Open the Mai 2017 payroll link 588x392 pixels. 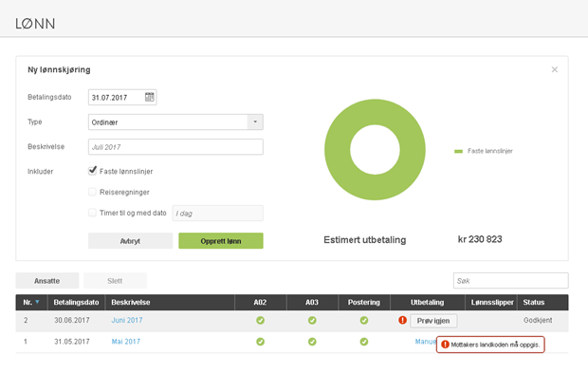pyautogui.click(x=125, y=342)
